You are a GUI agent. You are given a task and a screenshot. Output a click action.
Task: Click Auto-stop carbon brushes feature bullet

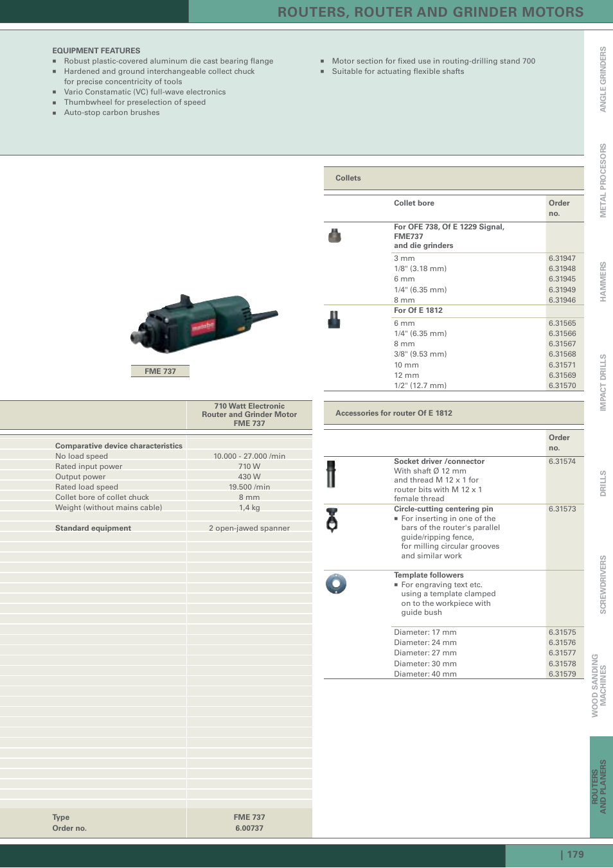[112, 112]
